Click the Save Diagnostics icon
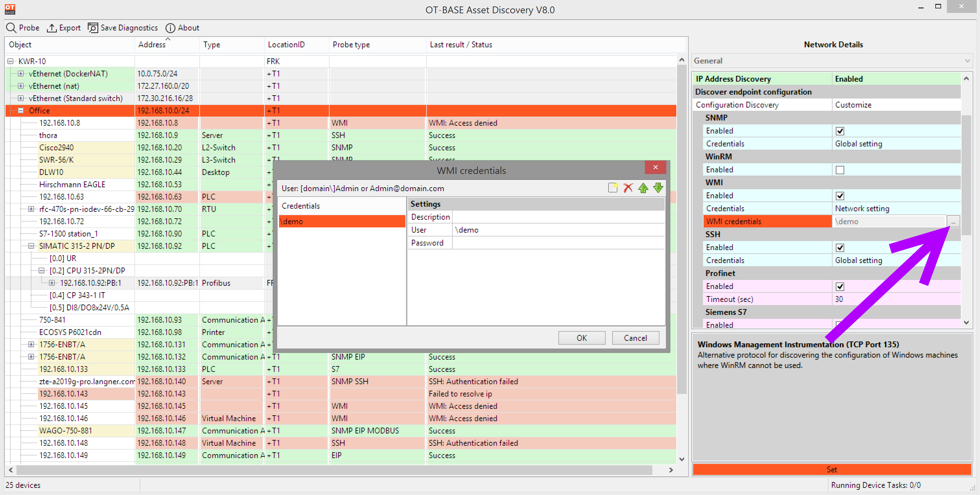Viewport: 980px width, 495px height. point(93,28)
